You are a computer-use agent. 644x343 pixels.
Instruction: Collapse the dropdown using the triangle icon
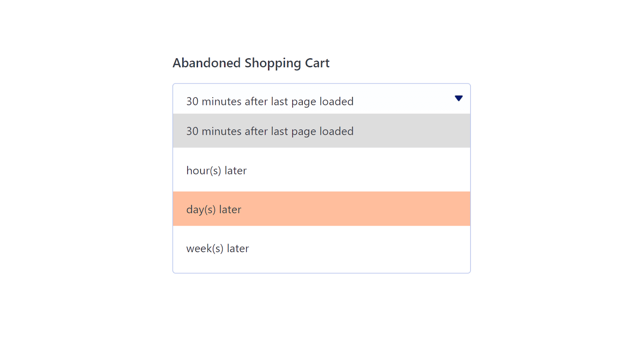[x=458, y=99]
